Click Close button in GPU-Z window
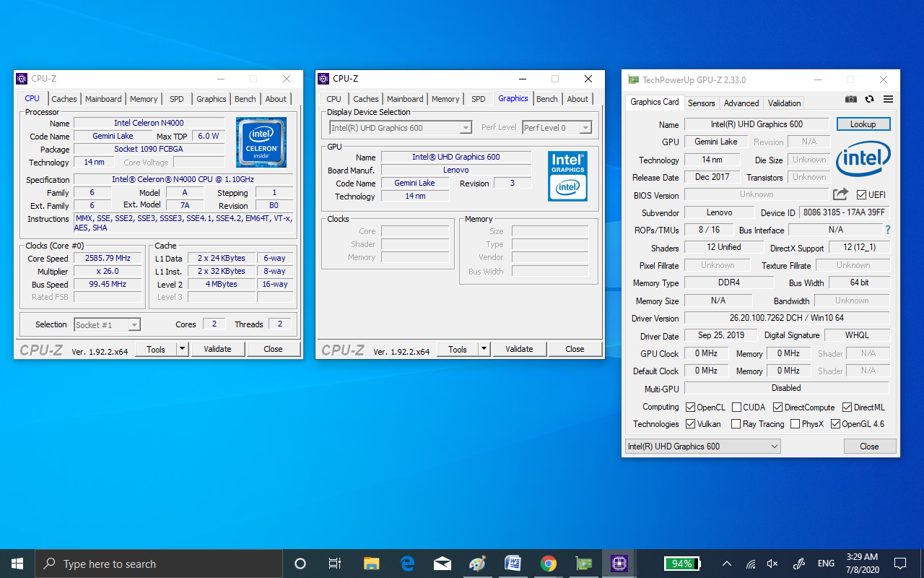The height and width of the screenshot is (578, 924). [869, 447]
